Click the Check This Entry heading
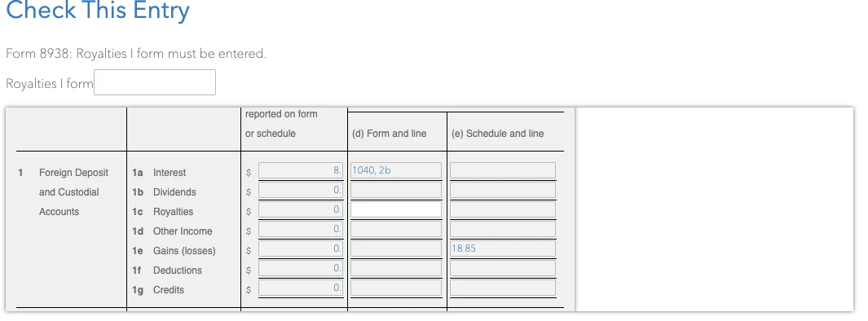Image resolution: width=868 pixels, height=321 pixels. [x=98, y=11]
